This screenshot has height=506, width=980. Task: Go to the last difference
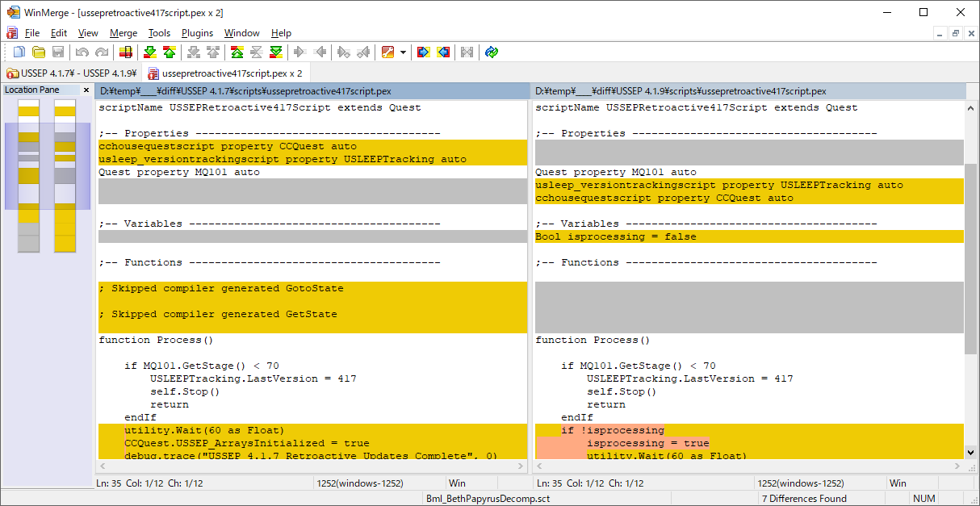pos(276,52)
